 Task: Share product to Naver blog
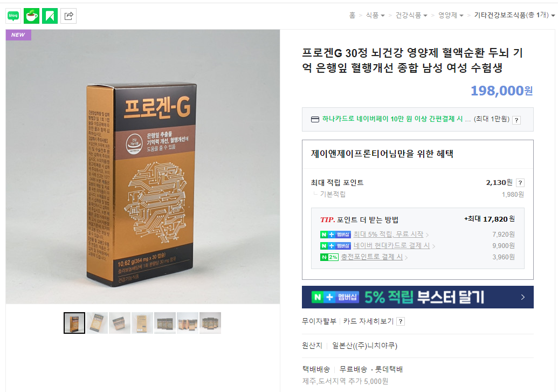point(13,16)
